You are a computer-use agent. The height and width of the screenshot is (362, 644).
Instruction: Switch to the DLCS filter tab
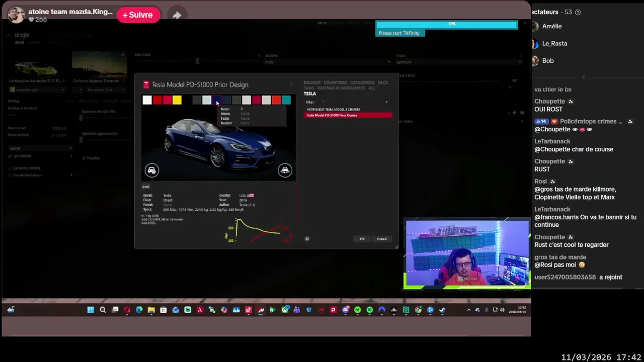pyautogui.click(x=383, y=82)
